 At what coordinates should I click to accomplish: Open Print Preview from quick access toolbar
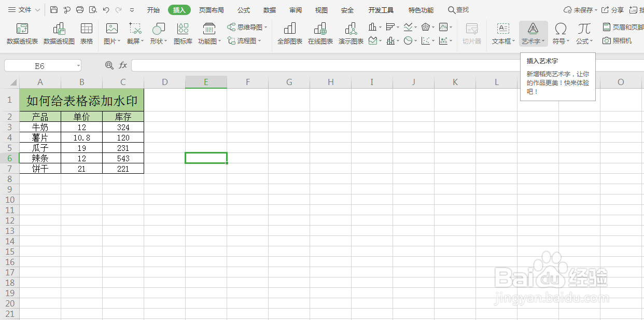coord(93,10)
